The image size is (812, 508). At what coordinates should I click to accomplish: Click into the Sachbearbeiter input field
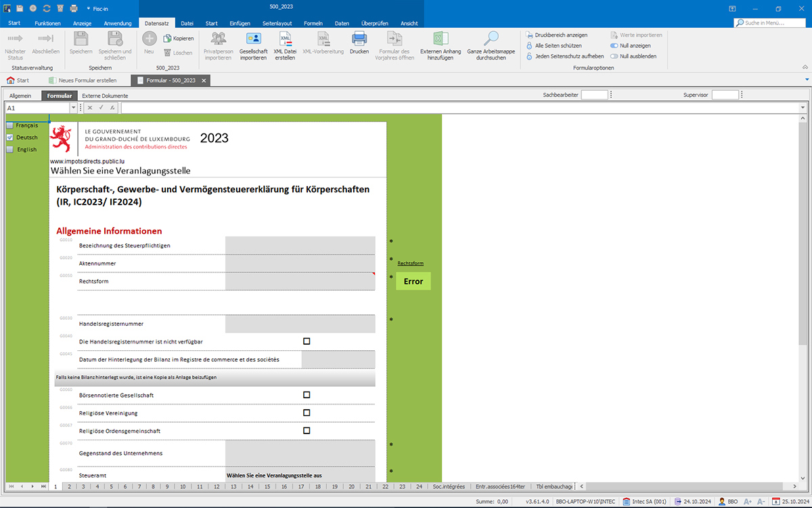pyautogui.click(x=594, y=96)
